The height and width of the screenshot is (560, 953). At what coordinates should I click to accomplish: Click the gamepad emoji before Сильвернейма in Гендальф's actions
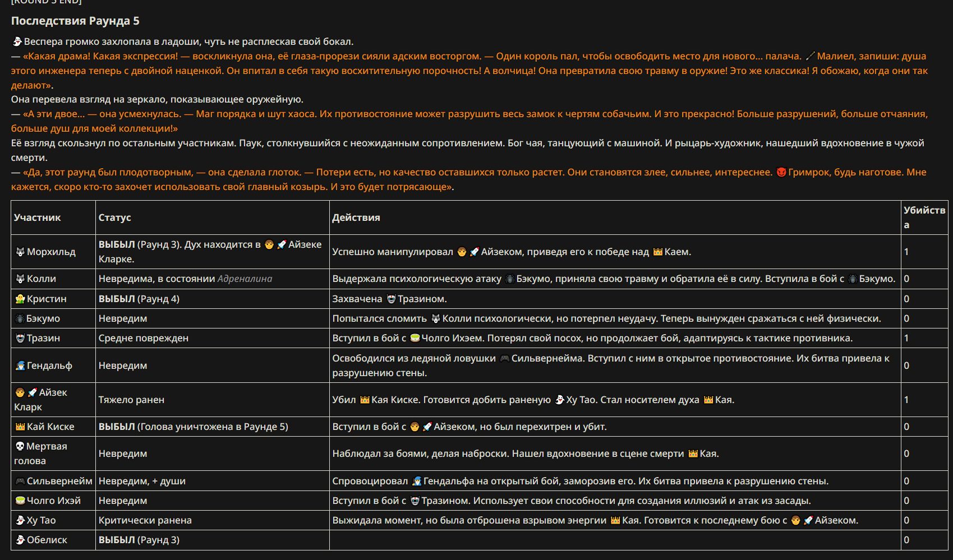pyautogui.click(x=505, y=359)
